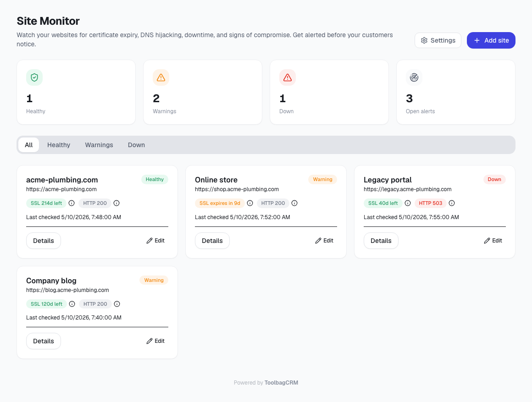Viewport: 532px width, 402px height.
Task: Click the orange warning triangle icon
Action: pos(161,77)
